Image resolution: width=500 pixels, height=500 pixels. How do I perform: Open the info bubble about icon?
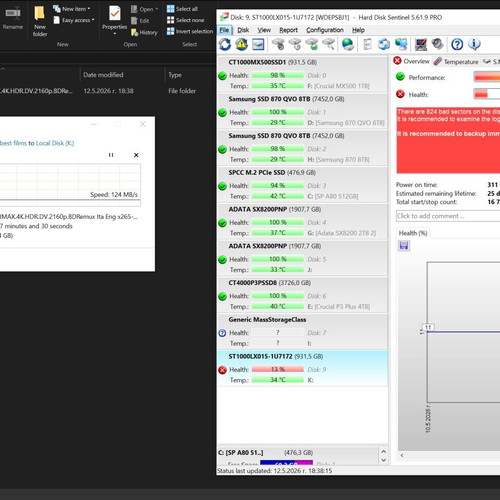(x=474, y=44)
